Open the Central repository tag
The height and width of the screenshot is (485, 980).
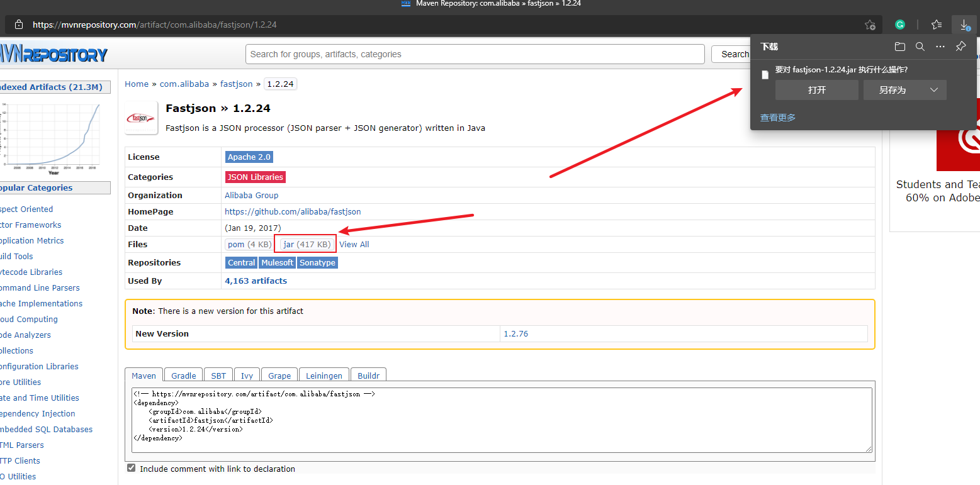pos(242,263)
